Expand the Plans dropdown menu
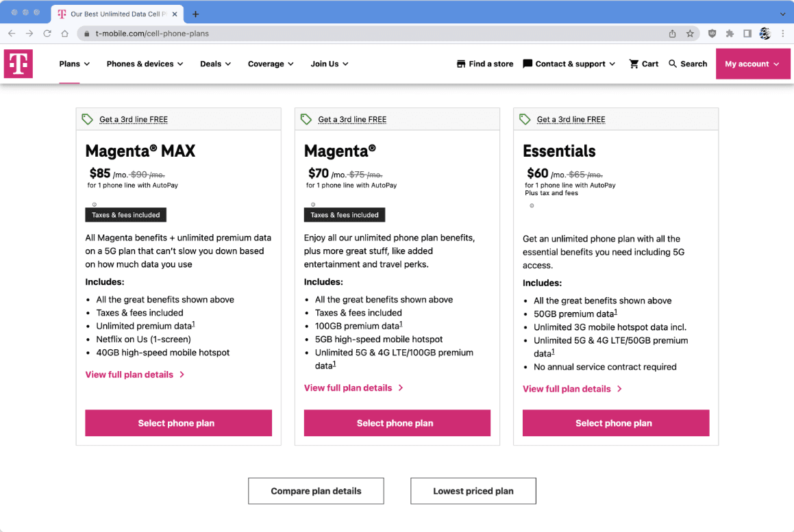 [x=75, y=64]
